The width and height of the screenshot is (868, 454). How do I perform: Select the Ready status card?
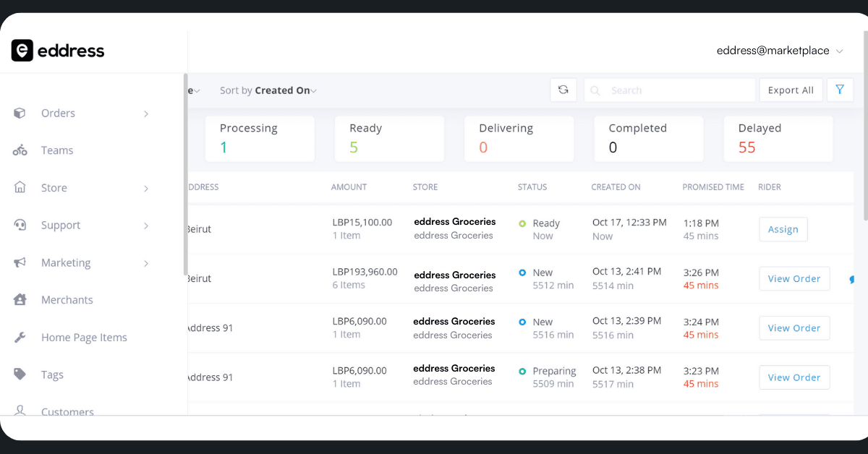[x=388, y=139]
